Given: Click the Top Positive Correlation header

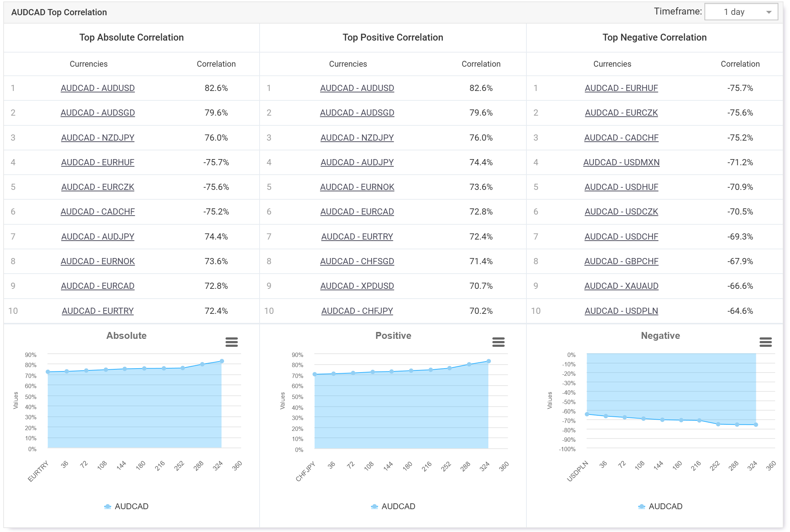Looking at the screenshot, I should tap(393, 37).
